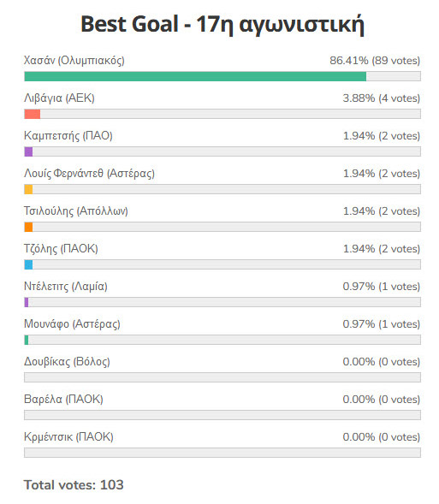Click the purple Ντέλετιτς vote bar
This screenshot has height=504, width=439.
tap(27, 302)
